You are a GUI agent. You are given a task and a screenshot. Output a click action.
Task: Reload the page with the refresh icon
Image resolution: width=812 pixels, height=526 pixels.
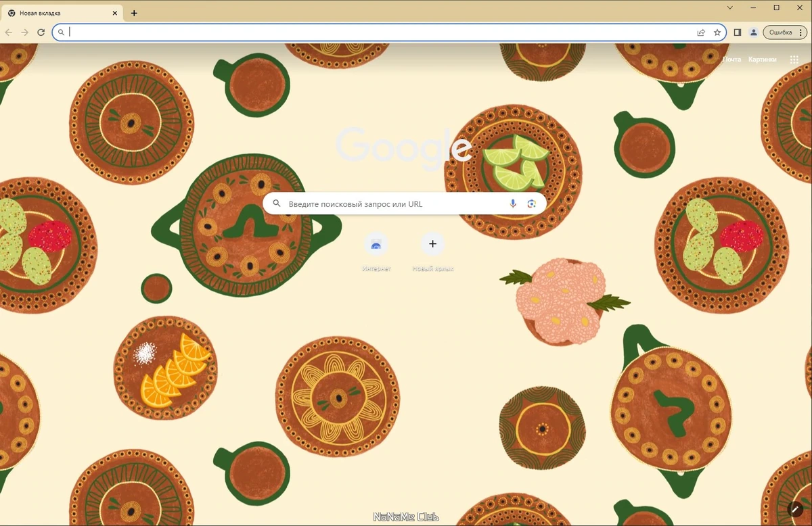[x=41, y=32]
